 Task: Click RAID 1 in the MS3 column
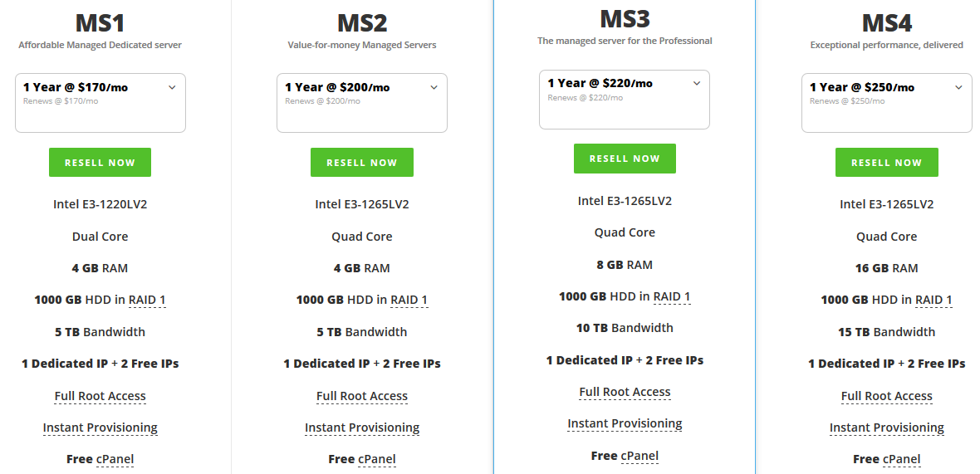tap(672, 296)
